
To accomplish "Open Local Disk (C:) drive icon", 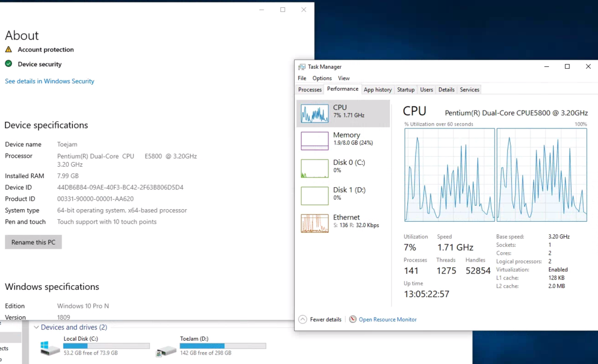I will 50,349.
